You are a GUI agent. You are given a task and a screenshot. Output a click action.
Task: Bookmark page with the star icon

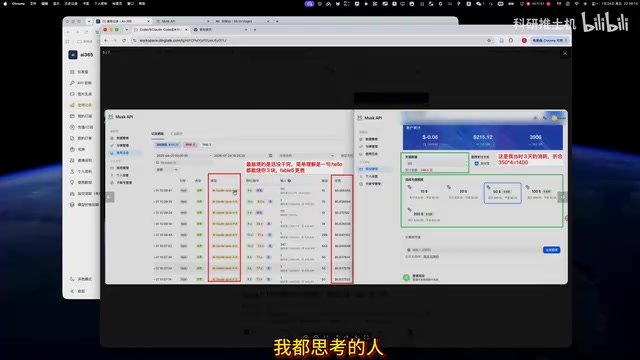[x=489, y=40]
